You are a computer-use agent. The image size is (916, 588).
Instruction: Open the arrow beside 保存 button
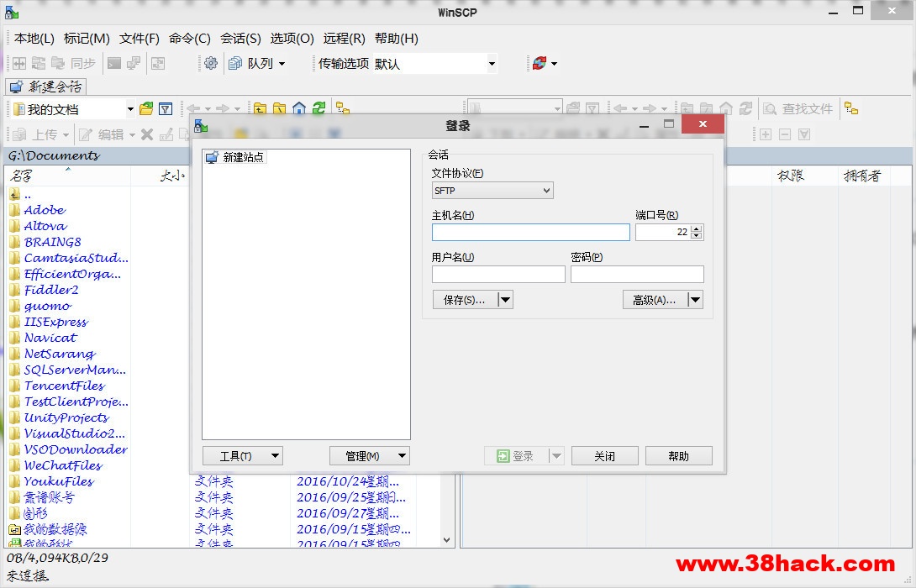pyautogui.click(x=505, y=300)
